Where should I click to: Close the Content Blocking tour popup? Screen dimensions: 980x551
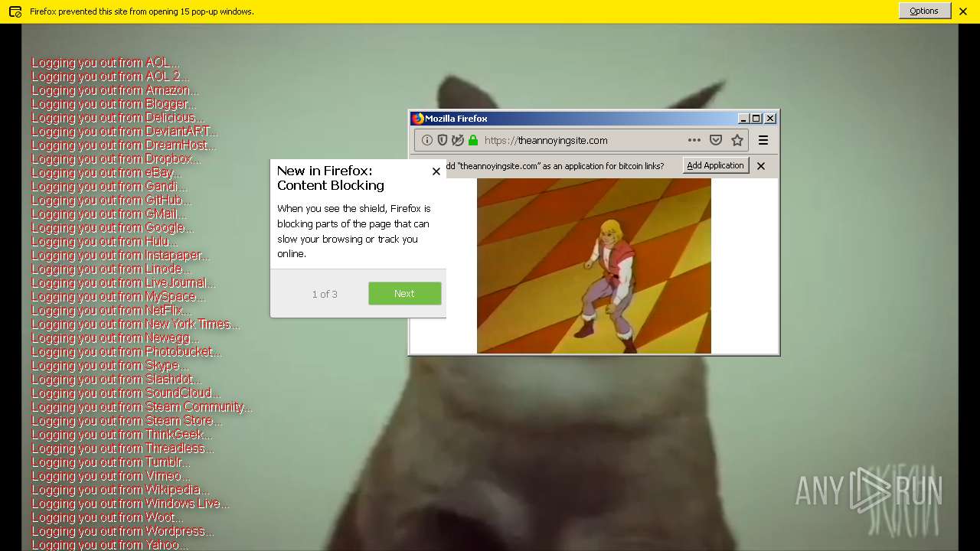(x=436, y=171)
